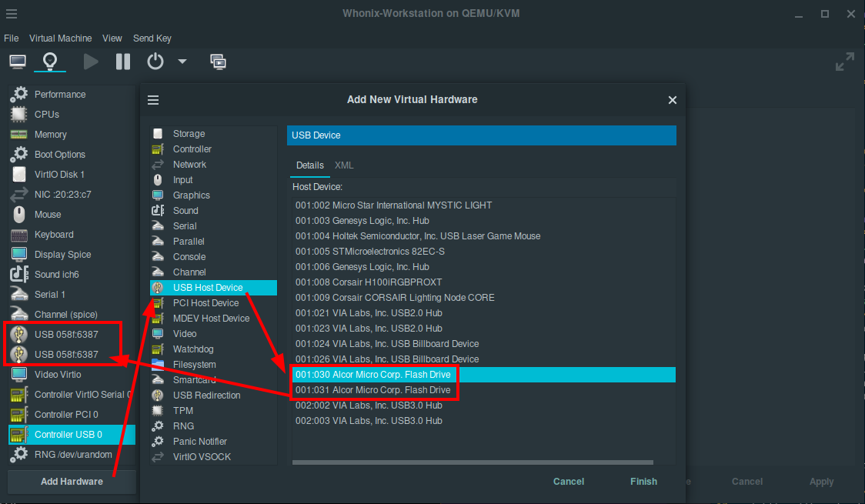Image resolution: width=865 pixels, height=504 pixels.
Task: Choose USB Redirection in the type list
Action: click(x=213, y=396)
